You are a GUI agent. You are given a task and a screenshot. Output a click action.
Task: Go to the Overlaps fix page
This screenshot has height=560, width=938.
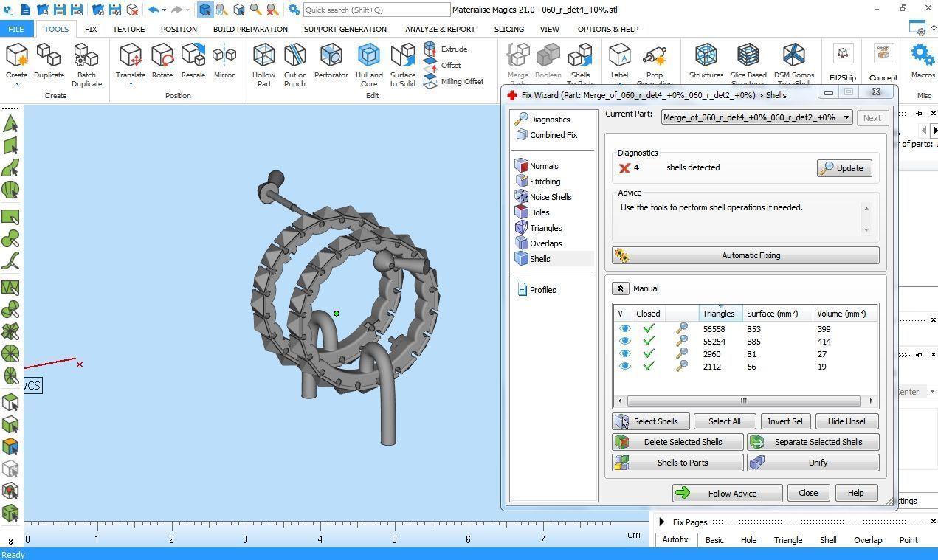pyautogui.click(x=539, y=243)
